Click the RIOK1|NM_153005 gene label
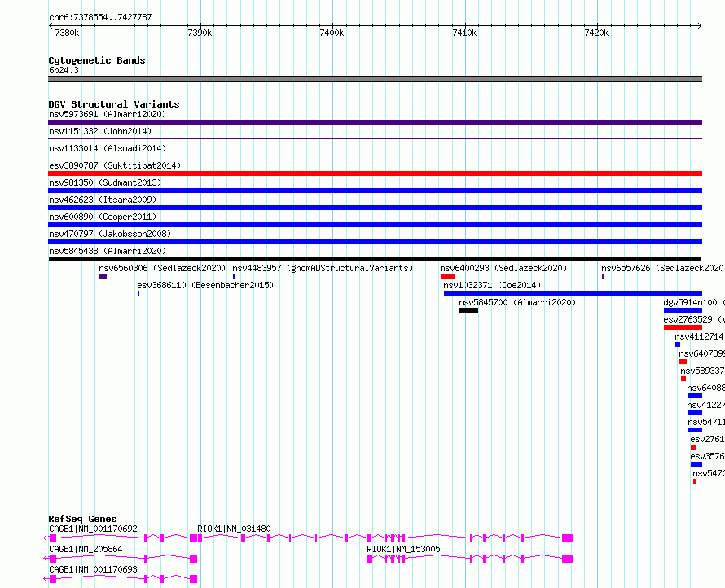The height and width of the screenshot is (588, 725). pos(403,549)
